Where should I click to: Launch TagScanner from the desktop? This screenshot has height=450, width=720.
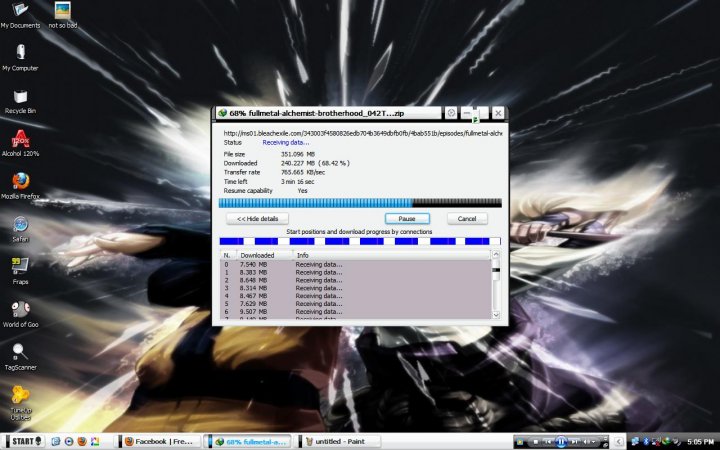[19, 352]
